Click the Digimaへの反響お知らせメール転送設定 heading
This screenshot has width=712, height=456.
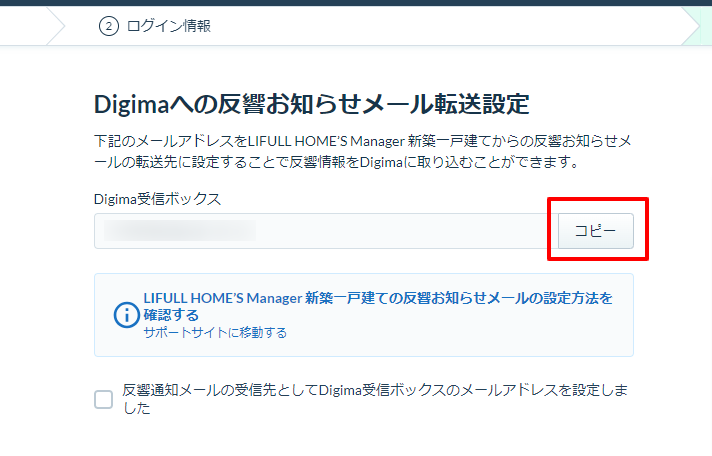coord(312,104)
